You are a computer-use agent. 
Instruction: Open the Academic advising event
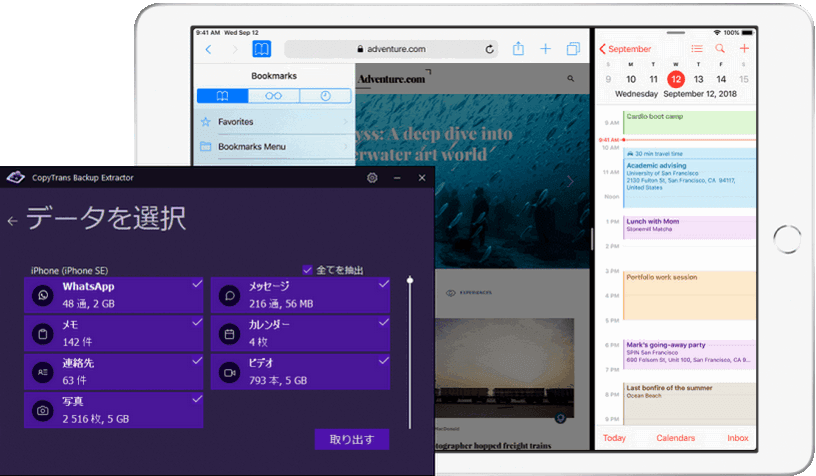point(689,178)
